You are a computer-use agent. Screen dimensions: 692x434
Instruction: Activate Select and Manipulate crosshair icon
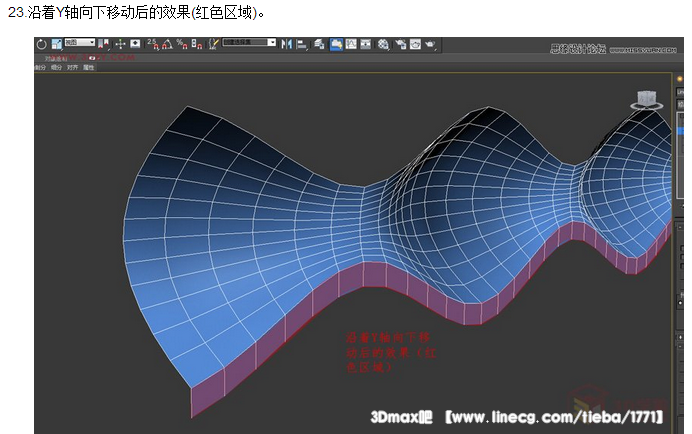tap(120, 44)
